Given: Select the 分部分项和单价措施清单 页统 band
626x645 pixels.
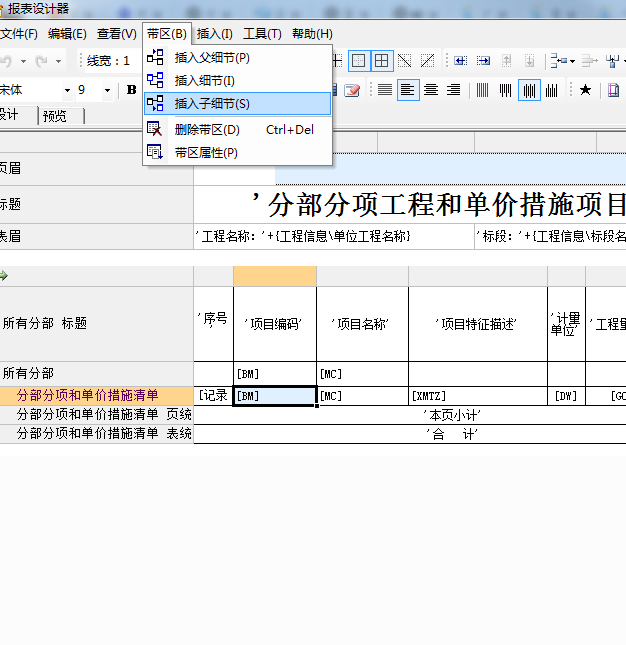Looking at the screenshot, I should click(x=97, y=415).
